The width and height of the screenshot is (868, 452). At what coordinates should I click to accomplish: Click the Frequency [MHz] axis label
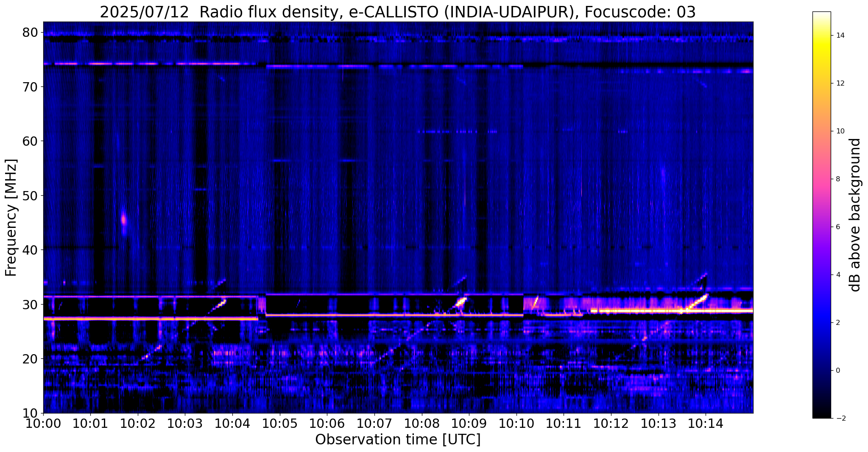tap(11, 218)
